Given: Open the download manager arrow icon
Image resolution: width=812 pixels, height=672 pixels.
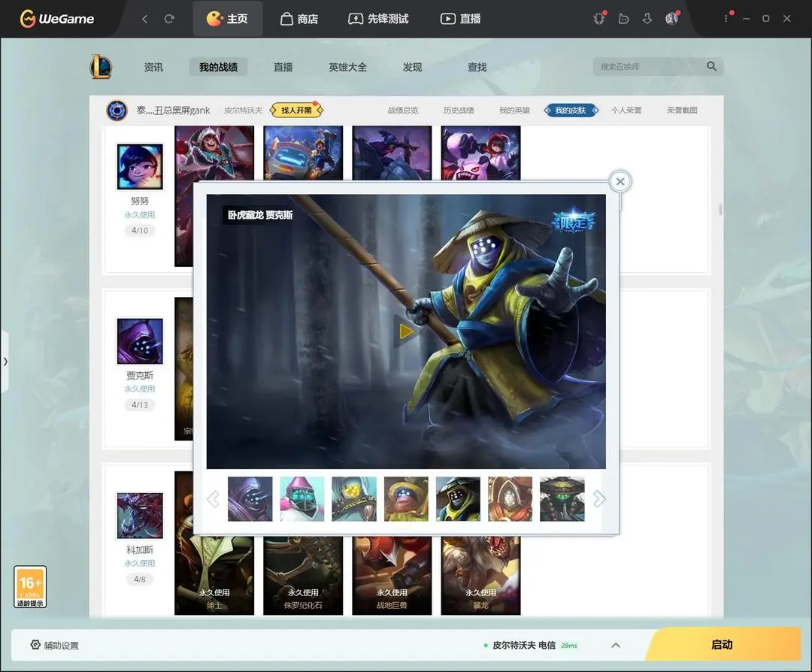Looking at the screenshot, I should pyautogui.click(x=647, y=19).
